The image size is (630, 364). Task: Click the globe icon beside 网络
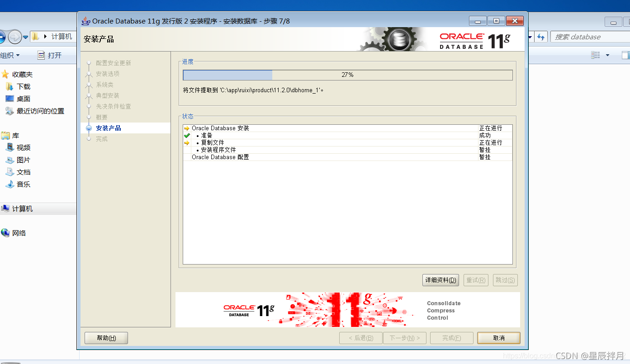[x=5, y=233]
